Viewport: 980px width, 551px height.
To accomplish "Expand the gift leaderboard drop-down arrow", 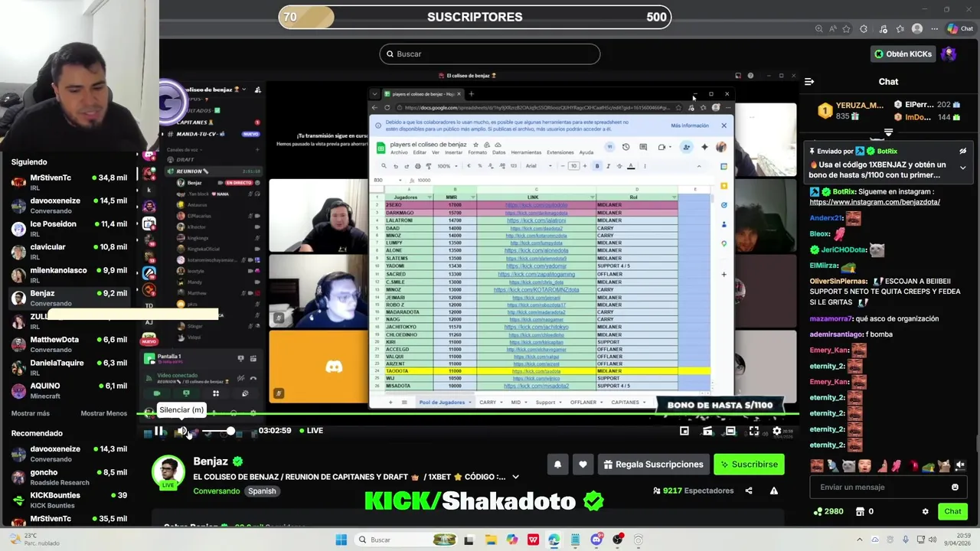I will 888,133.
